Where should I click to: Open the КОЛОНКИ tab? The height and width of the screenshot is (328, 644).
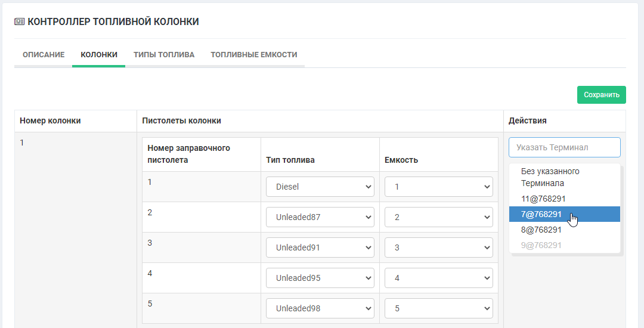coord(99,55)
